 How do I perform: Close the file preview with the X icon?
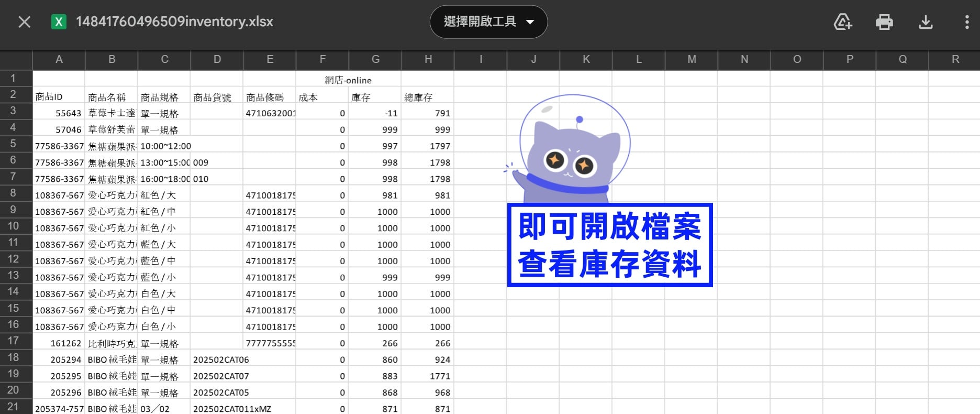click(x=25, y=22)
